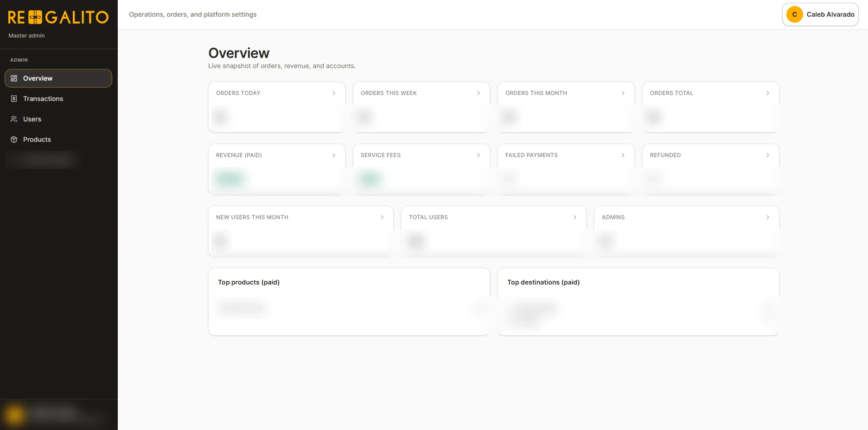The height and width of the screenshot is (430, 868).
Task: Click the ORDERS THIS WEEK label
Action: [x=389, y=93]
